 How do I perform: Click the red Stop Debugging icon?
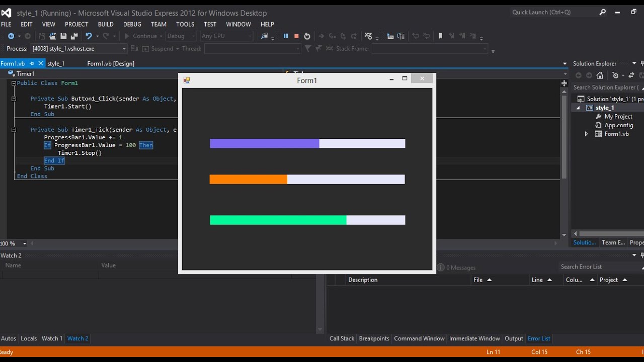tap(296, 36)
